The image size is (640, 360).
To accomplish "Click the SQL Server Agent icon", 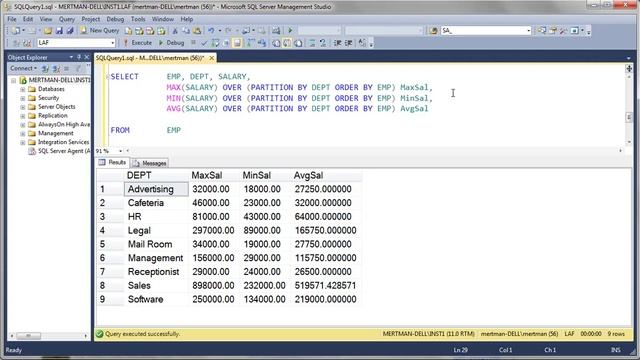I will [31, 151].
